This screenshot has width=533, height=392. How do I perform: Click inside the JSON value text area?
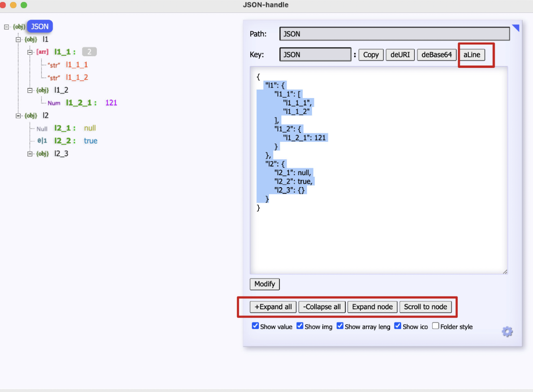pyautogui.click(x=379, y=170)
